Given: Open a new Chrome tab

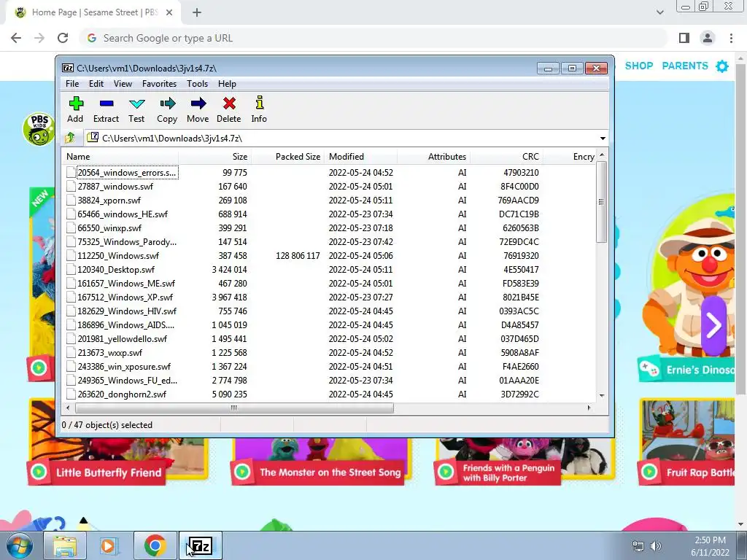Looking at the screenshot, I should (x=197, y=13).
